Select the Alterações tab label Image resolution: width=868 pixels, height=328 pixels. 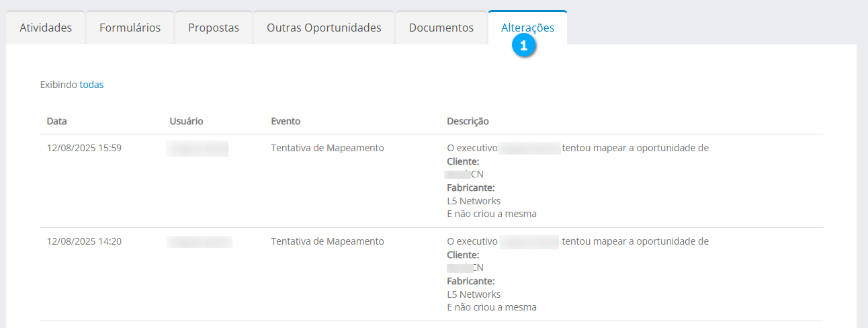pos(527,28)
